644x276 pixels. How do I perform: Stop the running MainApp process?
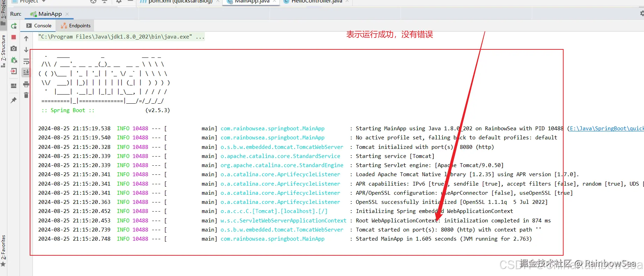click(x=14, y=37)
